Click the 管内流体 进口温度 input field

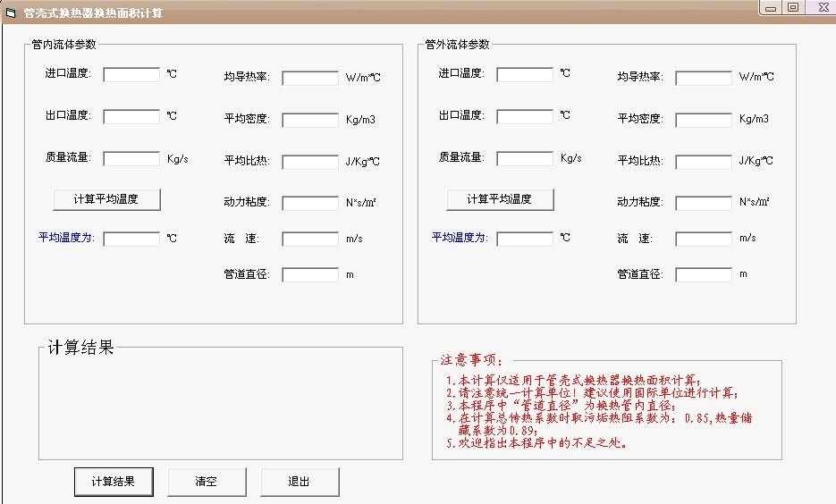(x=131, y=74)
